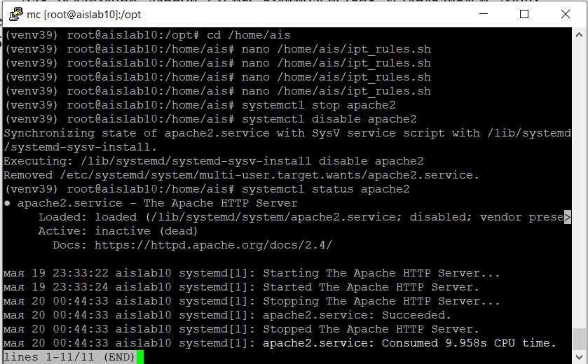
Task: Click the status bullet before apache2.service
Action: (7, 203)
